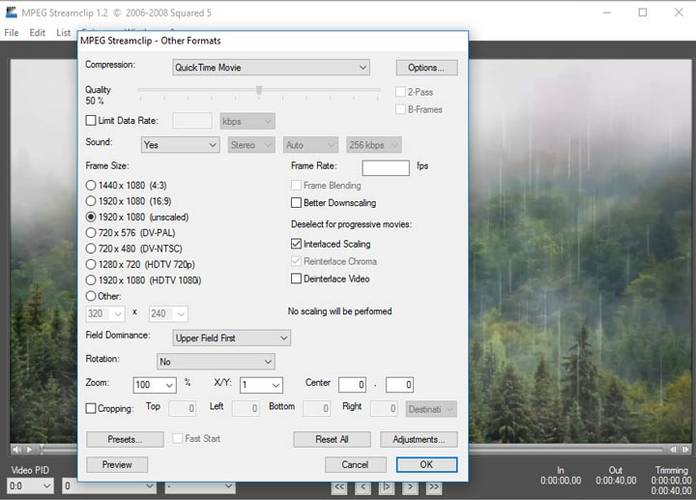Click the rewind double-arrow button in playback controls
This screenshot has height=500, width=696.
pyautogui.click(x=339, y=487)
